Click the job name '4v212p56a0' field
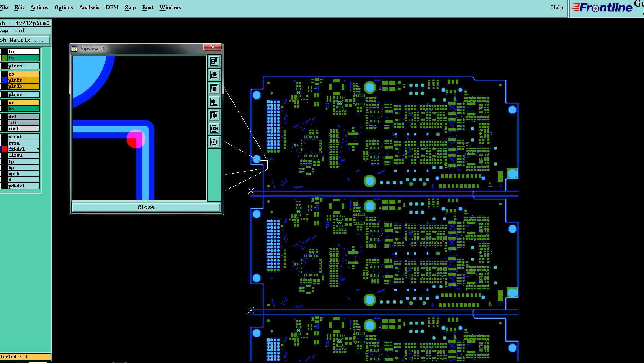Image resolution: width=644 pixels, height=363 pixels. [x=25, y=23]
